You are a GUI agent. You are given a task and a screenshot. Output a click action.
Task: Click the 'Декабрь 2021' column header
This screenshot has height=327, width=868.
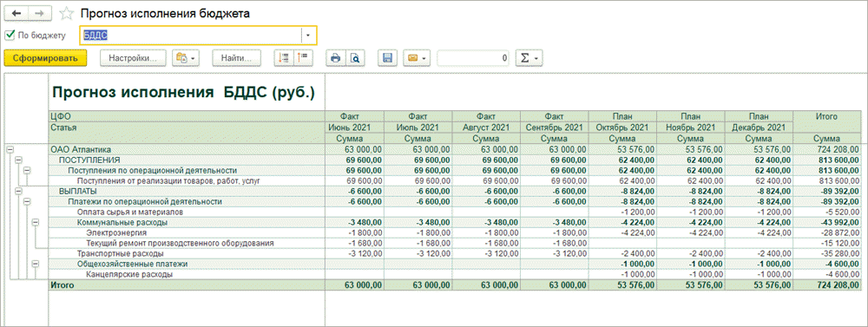(x=759, y=128)
